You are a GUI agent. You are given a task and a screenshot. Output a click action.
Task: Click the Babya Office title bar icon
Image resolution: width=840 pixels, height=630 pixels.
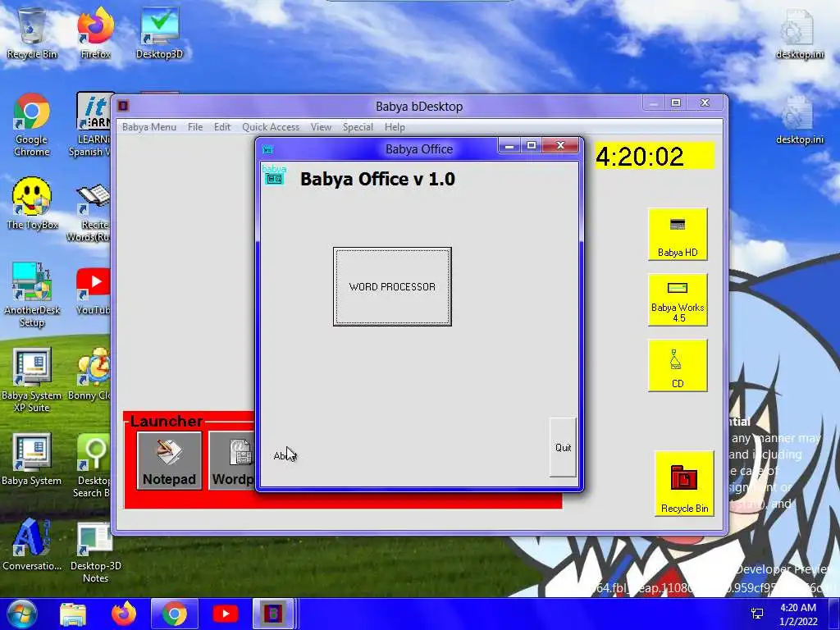click(268, 149)
